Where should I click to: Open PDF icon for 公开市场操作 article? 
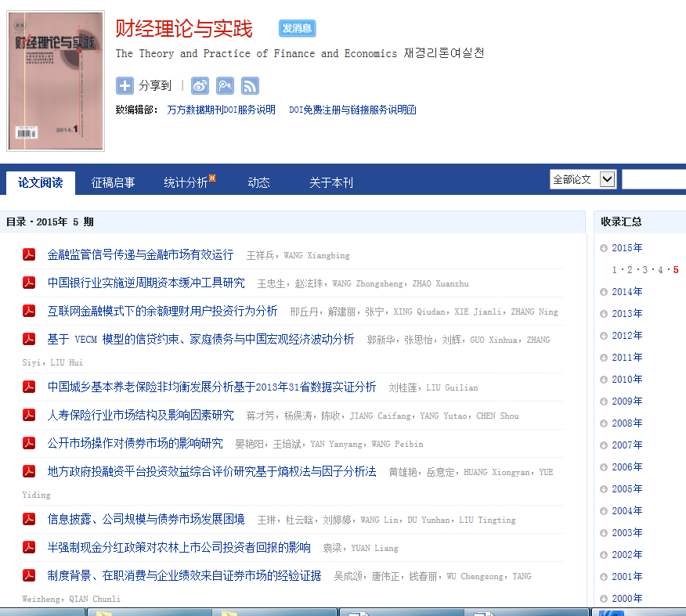(x=29, y=443)
